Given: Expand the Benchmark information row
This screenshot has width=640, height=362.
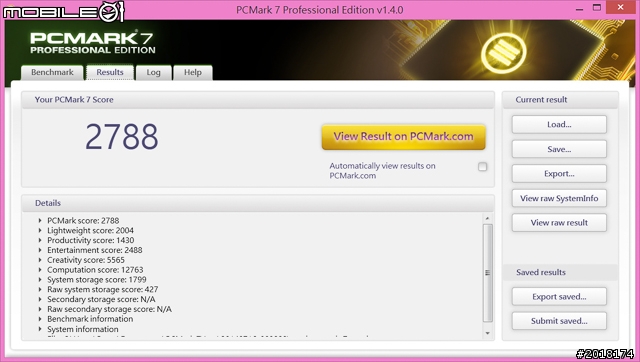Looking at the screenshot, I should pyautogui.click(x=40, y=319).
